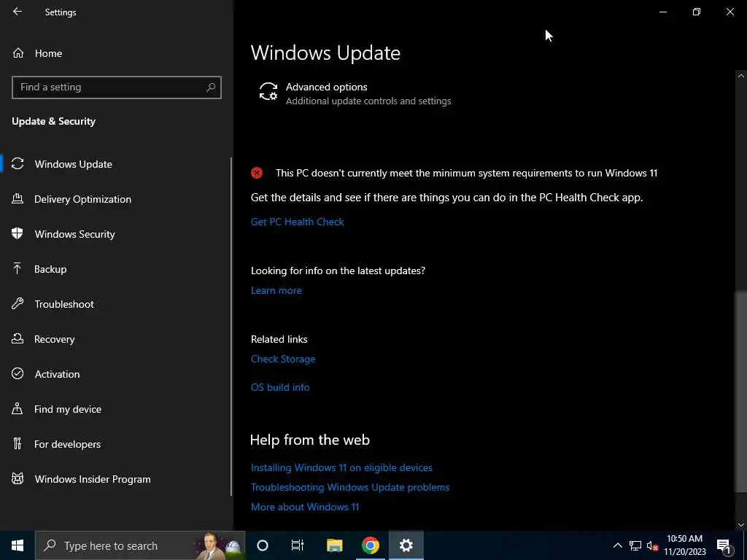Click the scroll down arrow at bottom of scrollbar

pos(741,525)
